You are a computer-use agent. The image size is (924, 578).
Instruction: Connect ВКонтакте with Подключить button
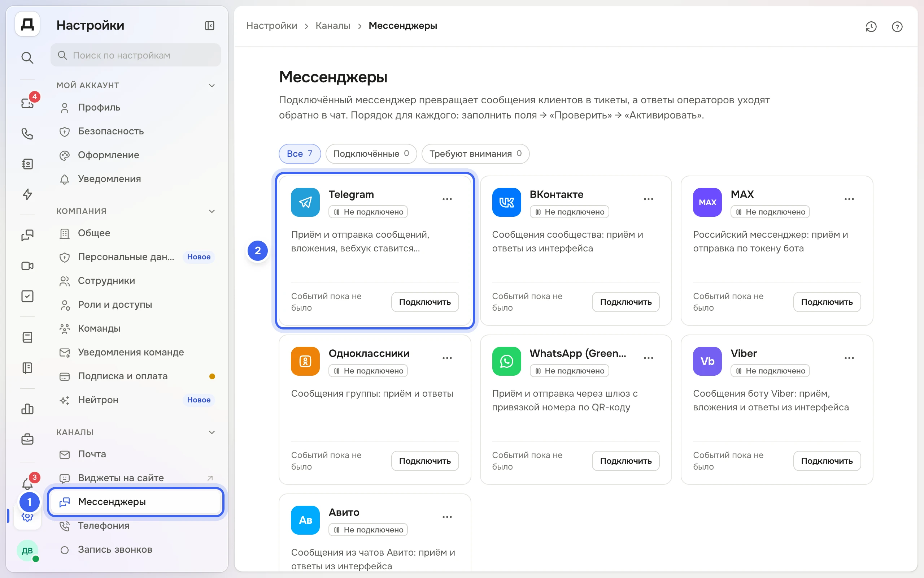point(626,302)
